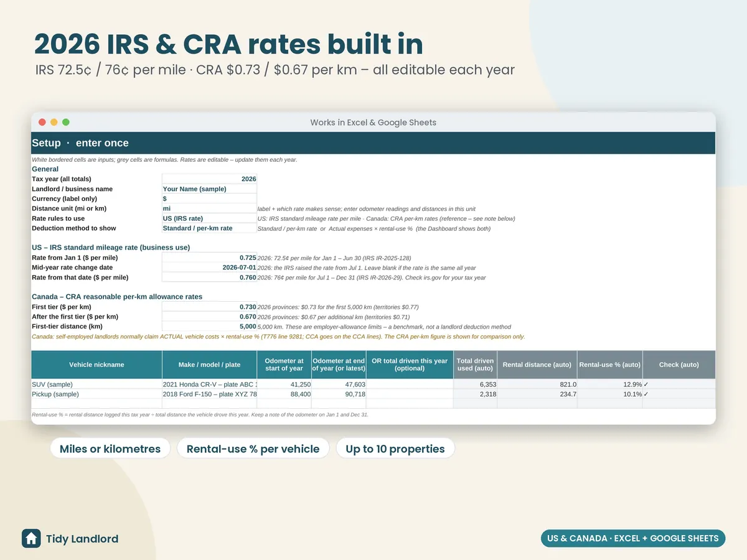
Task: Select the 'SUV (sample)' vehicle cell
Action: tap(96, 385)
